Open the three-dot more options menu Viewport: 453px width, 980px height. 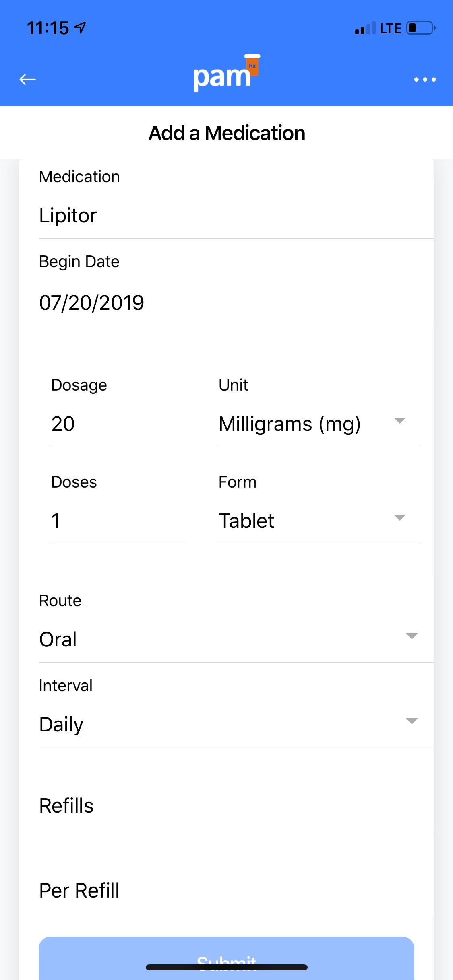[425, 80]
